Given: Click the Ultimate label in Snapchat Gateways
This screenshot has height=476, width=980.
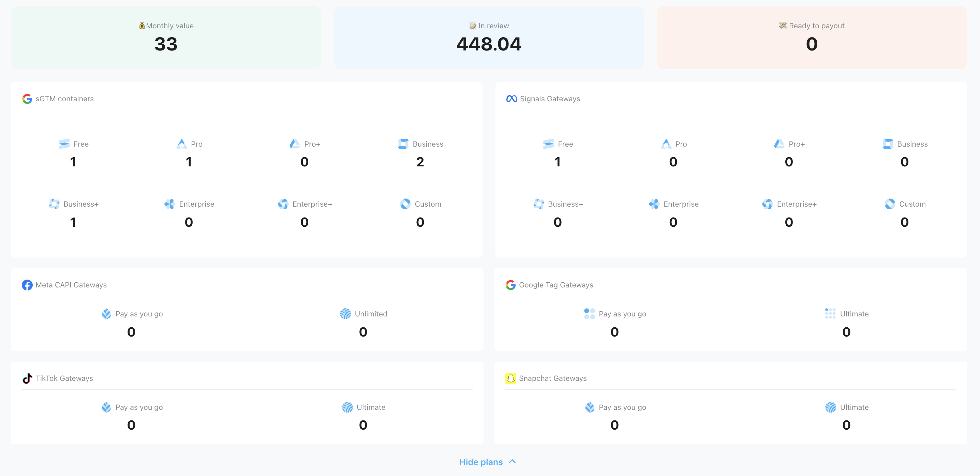Looking at the screenshot, I should [854, 407].
